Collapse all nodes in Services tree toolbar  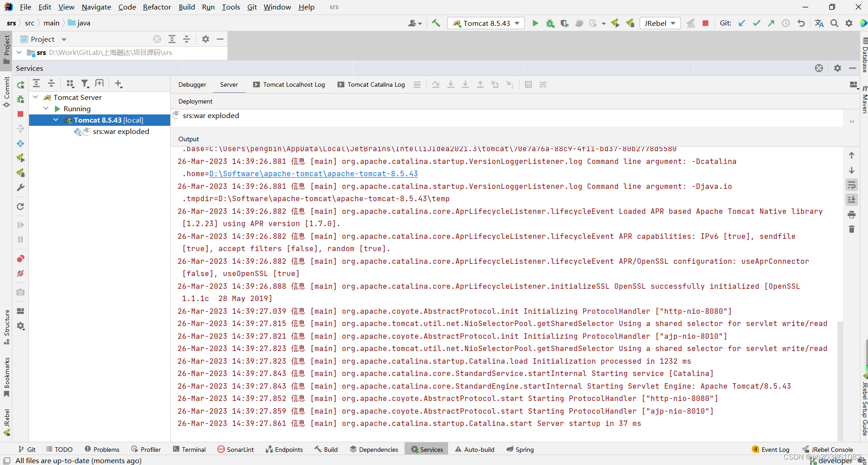click(51, 83)
